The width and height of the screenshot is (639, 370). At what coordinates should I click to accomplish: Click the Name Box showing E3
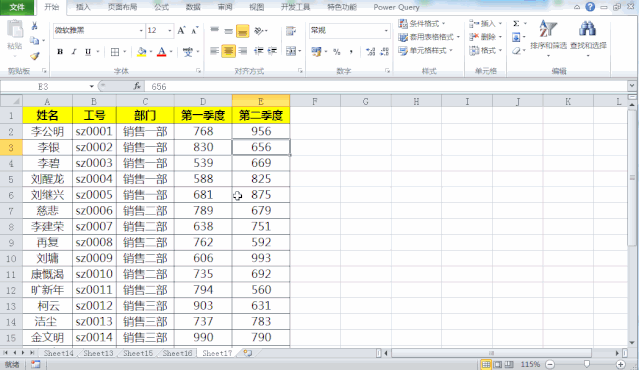44,86
